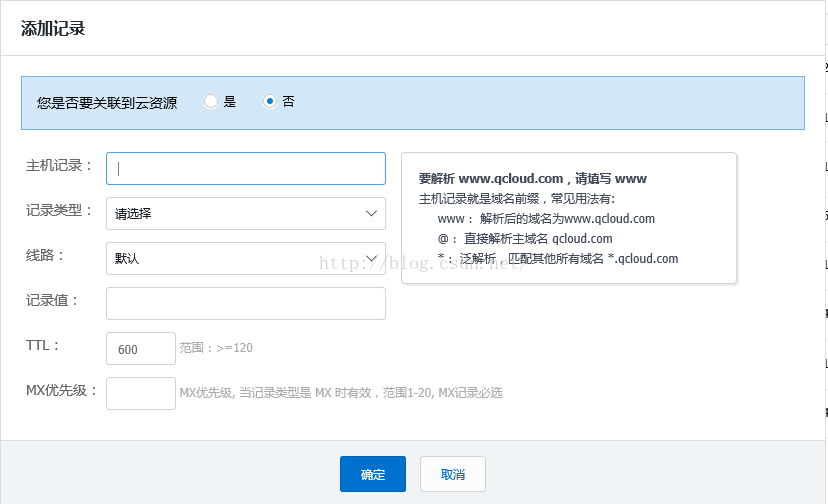Click the 记录值： field label
The width and height of the screenshot is (828, 504).
pos(53,301)
